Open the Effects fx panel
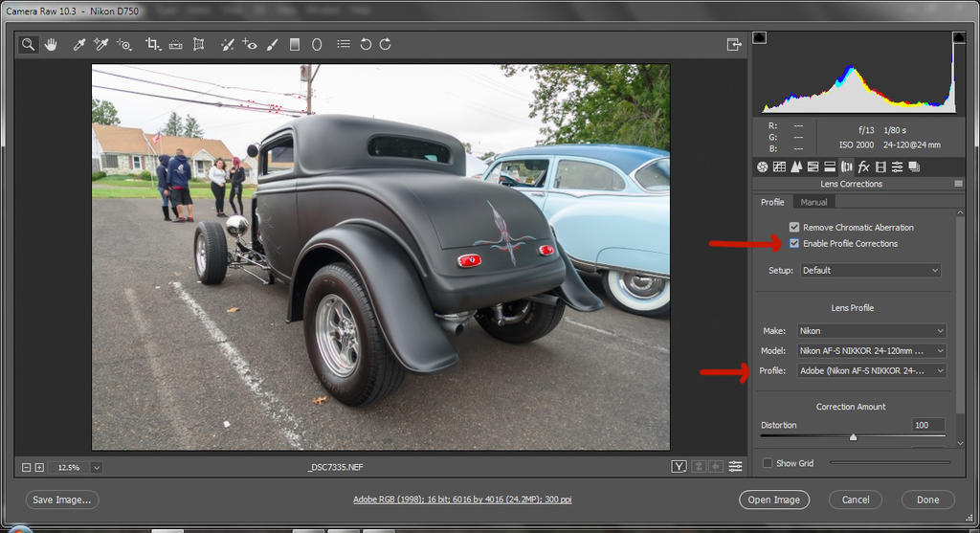 [863, 167]
